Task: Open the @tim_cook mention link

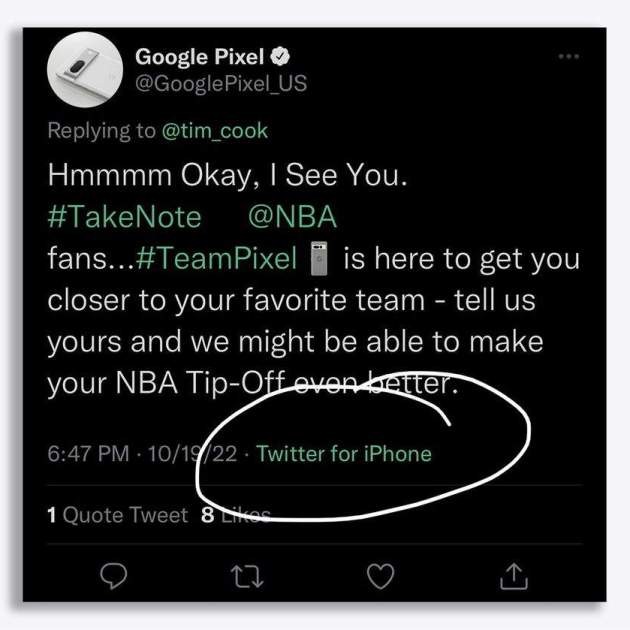Action: tap(215, 131)
